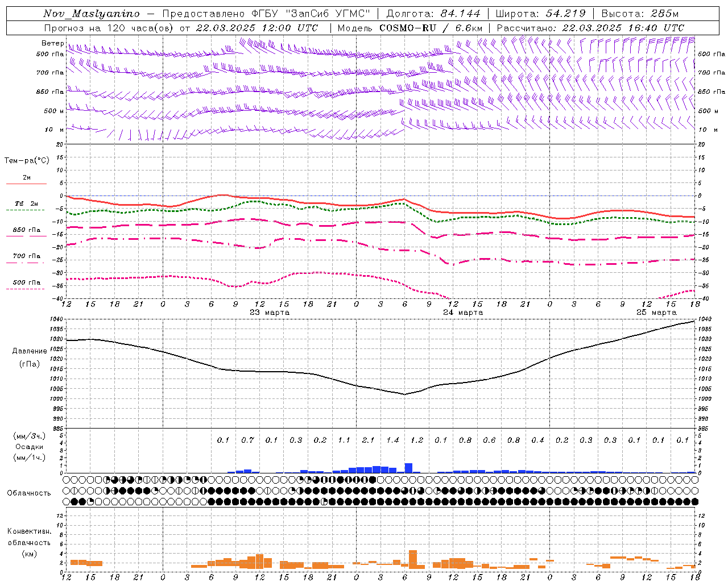Viewport: 728px width, 582px height.
Task: Click the left '10 м' wind level label
Action: click(54, 130)
